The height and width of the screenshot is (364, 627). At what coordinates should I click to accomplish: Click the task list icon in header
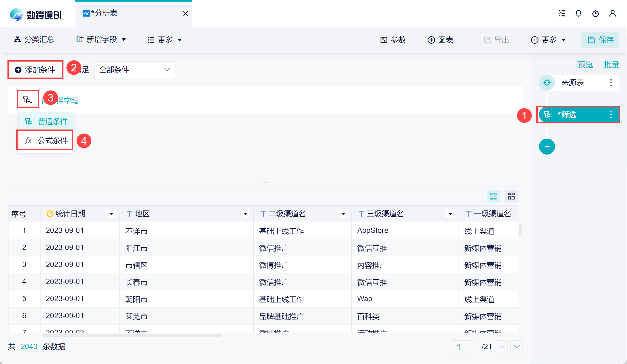tap(562, 13)
